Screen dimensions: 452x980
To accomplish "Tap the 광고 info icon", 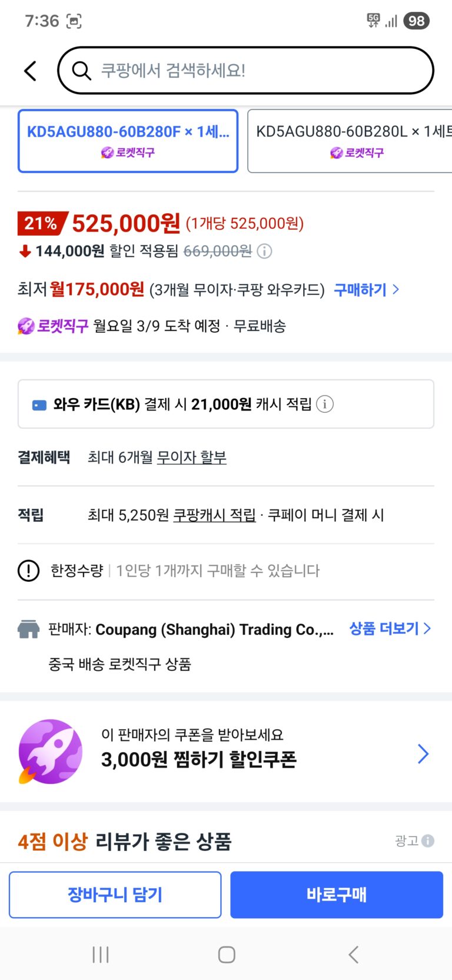I will 428,840.
